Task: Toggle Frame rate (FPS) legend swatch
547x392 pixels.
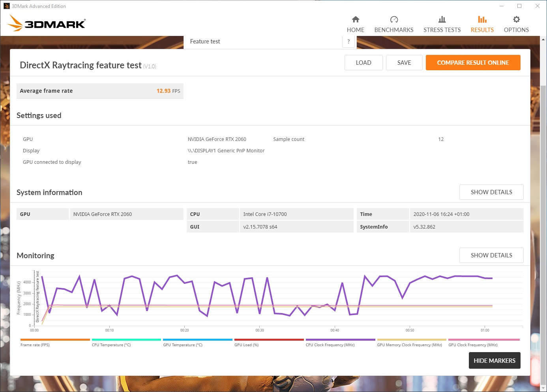Action: click(55, 339)
